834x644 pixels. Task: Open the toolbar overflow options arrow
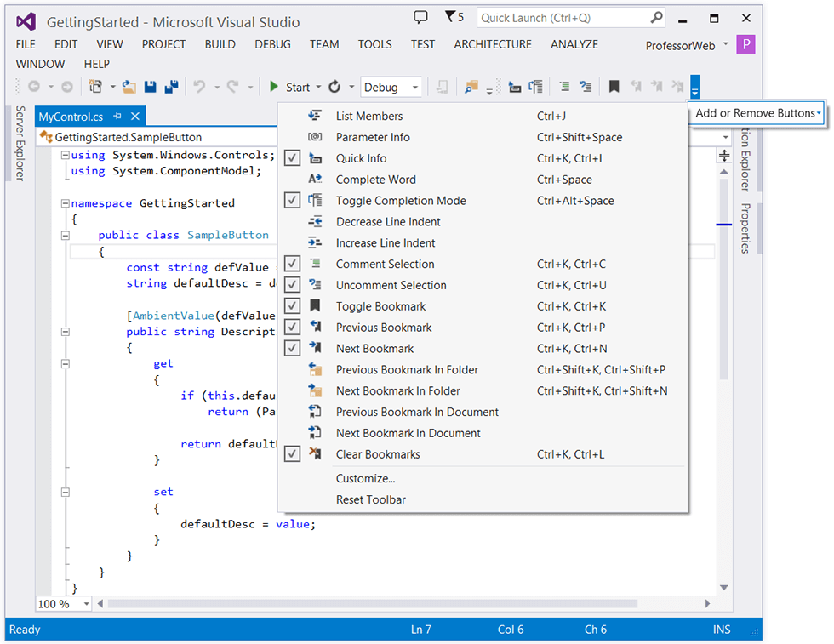(x=694, y=86)
